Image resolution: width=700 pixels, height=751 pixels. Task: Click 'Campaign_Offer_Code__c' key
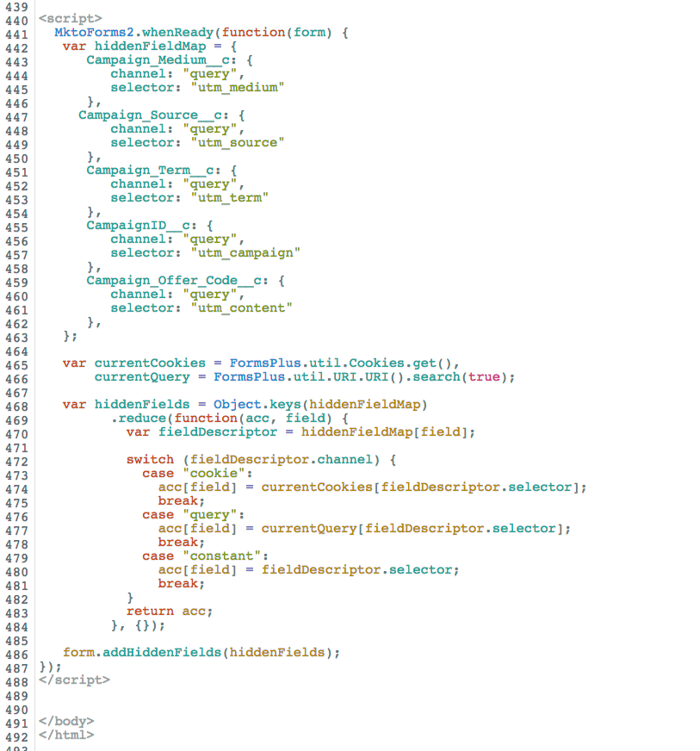click(174, 281)
